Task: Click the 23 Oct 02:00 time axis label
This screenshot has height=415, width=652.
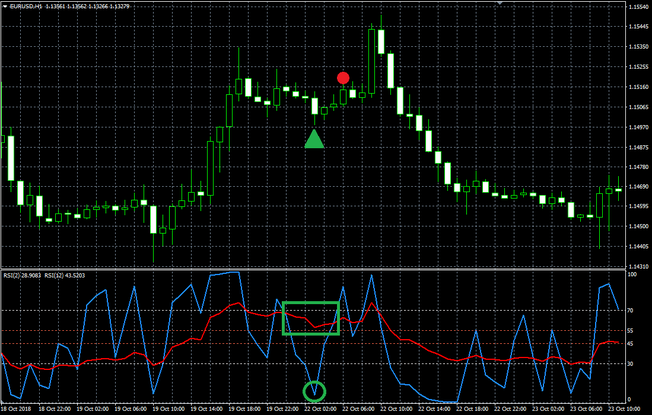Action: (x=548, y=409)
